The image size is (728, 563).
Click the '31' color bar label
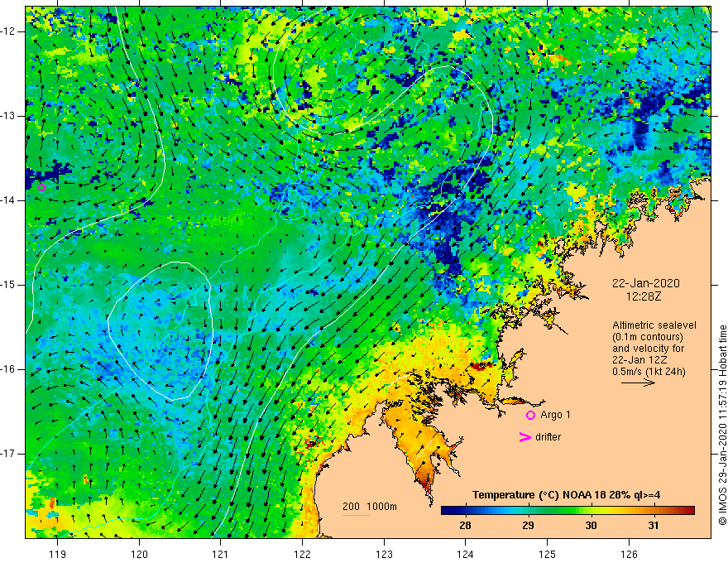pos(654,526)
